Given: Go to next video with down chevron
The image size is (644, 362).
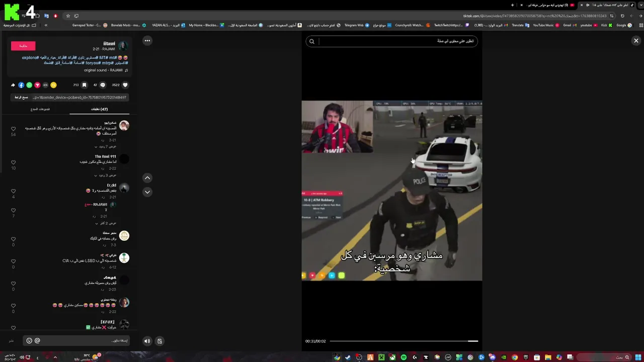Looking at the screenshot, I should point(147,192).
